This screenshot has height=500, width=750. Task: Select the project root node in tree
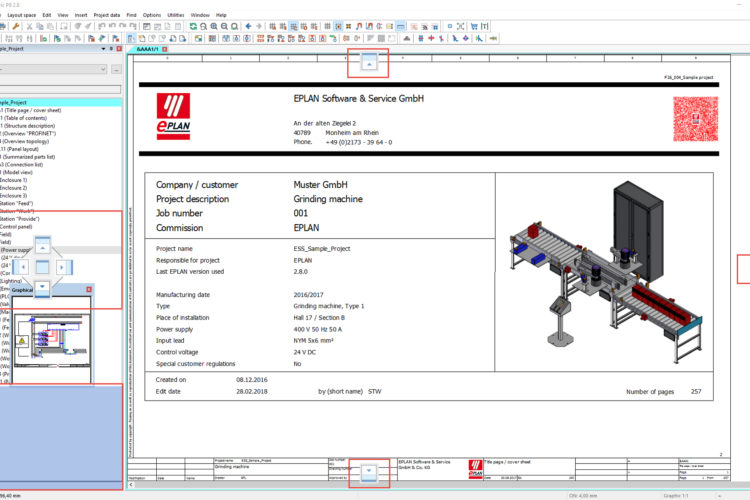(x=61, y=102)
